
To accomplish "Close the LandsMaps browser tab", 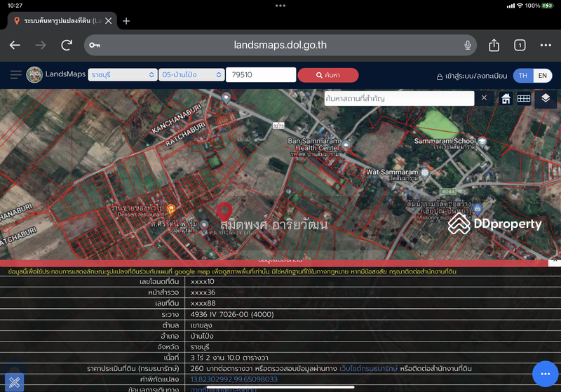I will coord(109,21).
